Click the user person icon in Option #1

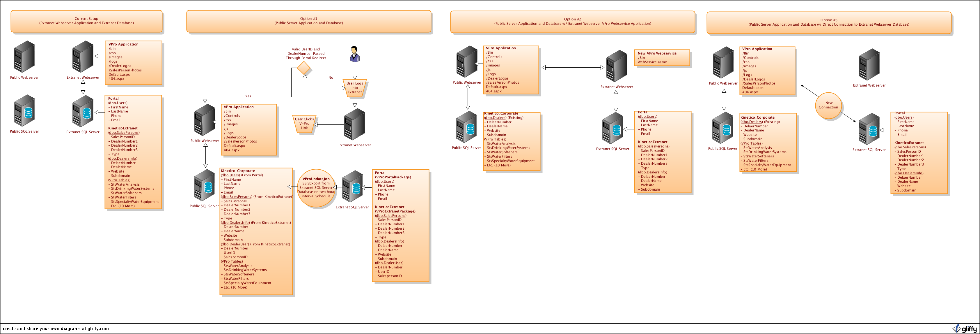(355, 54)
